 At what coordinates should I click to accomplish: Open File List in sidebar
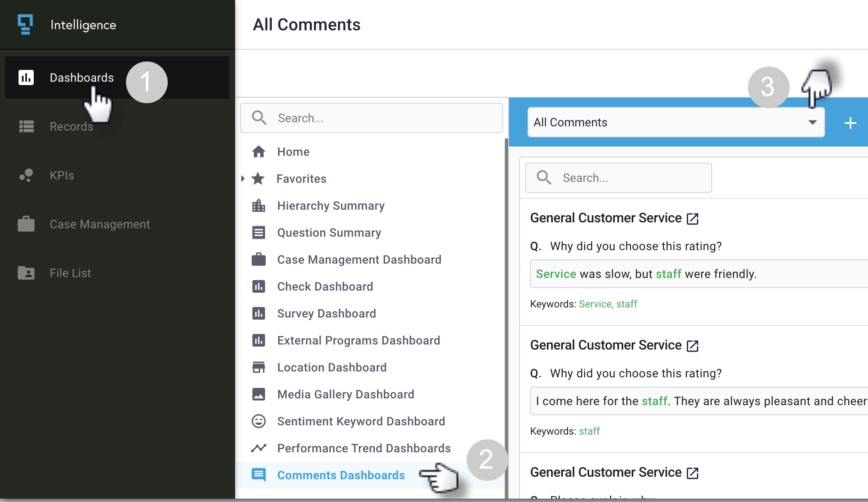pos(70,273)
